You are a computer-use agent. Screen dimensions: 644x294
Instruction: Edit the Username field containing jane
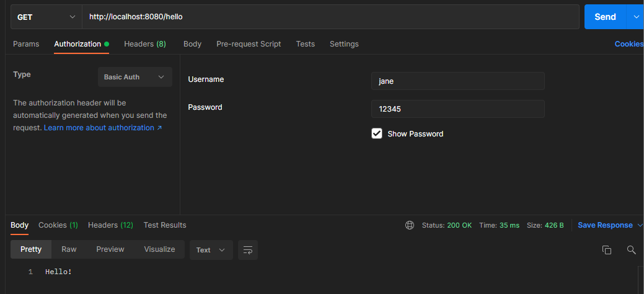[x=457, y=81]
